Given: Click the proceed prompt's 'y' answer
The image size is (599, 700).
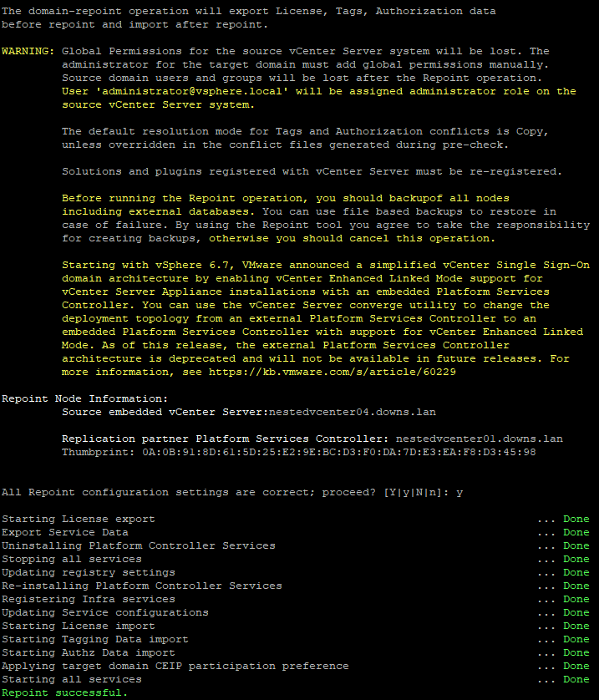Looking at the screenshot, I should point(459,492).
